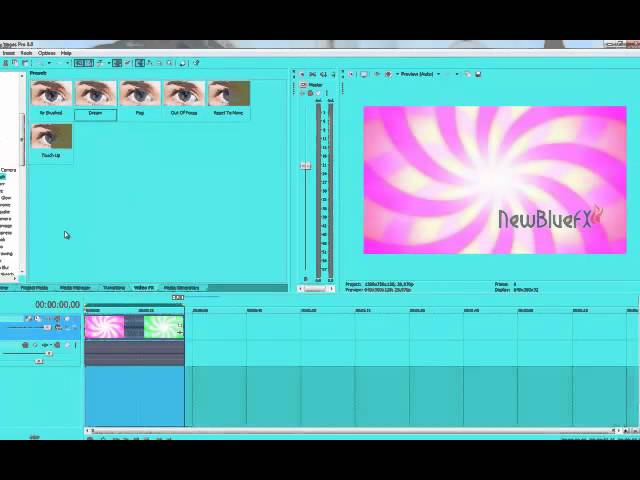640x480 pixels.
Task: Select the pink swirl clip on timeline
Action: (104, 327)
